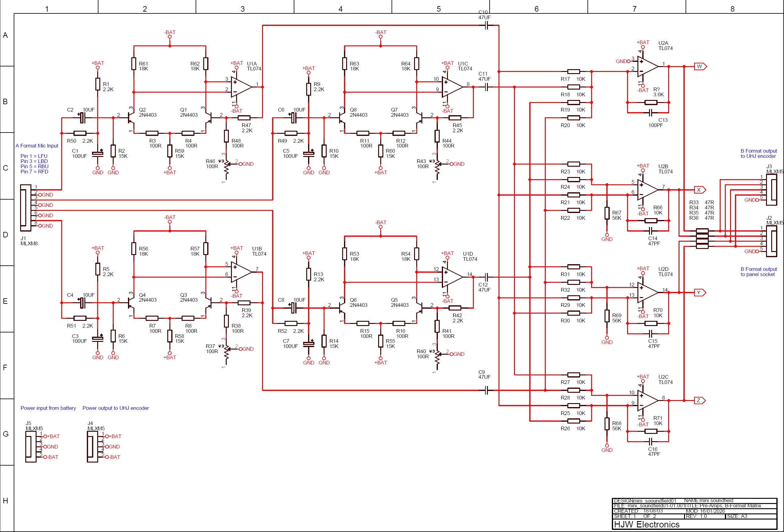Image resolution: width=784 pixels, height=532 pixels.
Task: Click the 'A Format Mic Input' label
Action: tap(37, 146)
